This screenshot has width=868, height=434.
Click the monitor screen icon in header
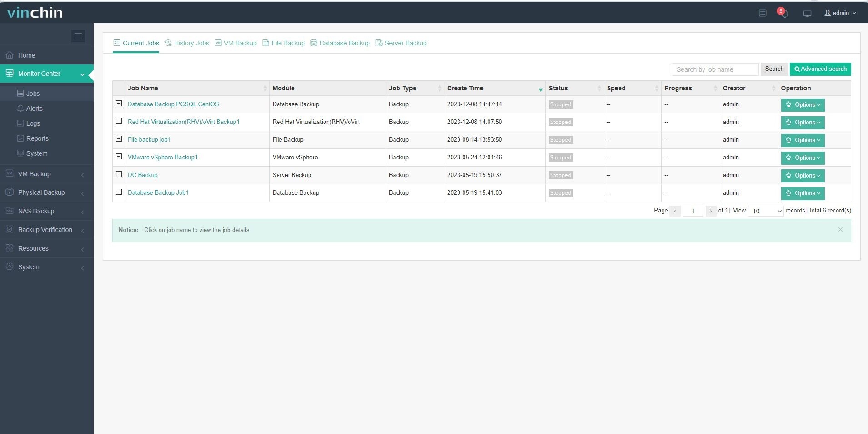[x=807, y=14]
